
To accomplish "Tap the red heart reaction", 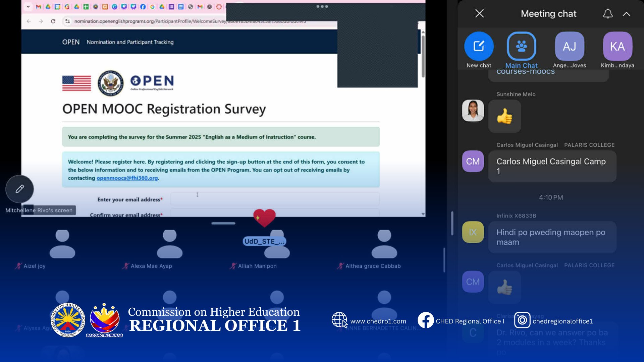I will click(264, 218).
